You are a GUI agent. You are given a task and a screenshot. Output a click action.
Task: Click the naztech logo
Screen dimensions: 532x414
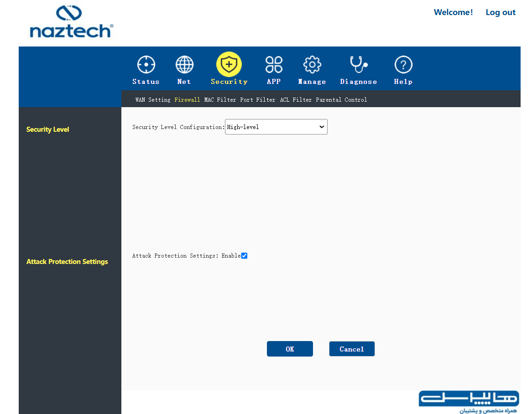point(71,21)
